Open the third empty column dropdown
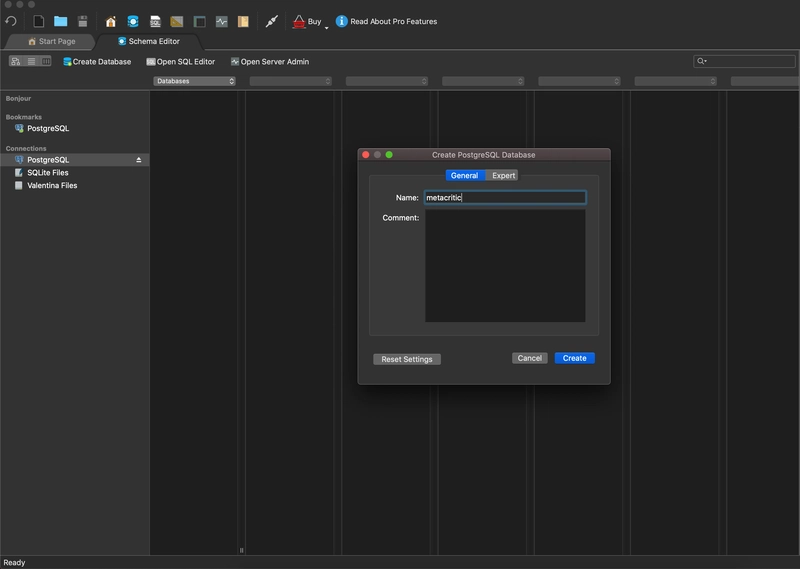The height and width of the screenshot is (569, 800). 387,81
